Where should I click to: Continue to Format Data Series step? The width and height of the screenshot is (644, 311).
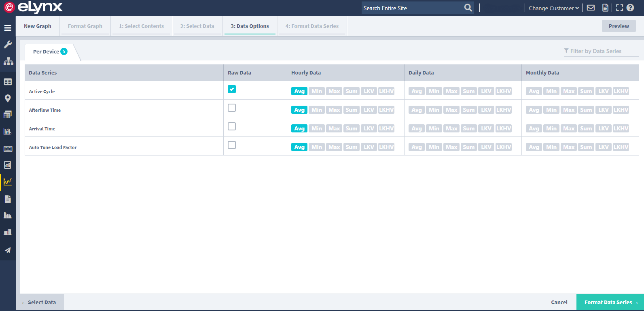[610, 302]
